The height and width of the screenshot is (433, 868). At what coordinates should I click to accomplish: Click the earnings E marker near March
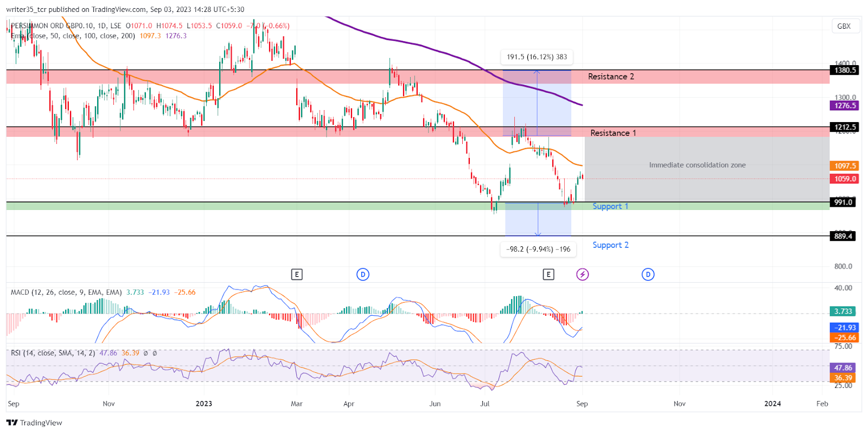coord(297,275)
